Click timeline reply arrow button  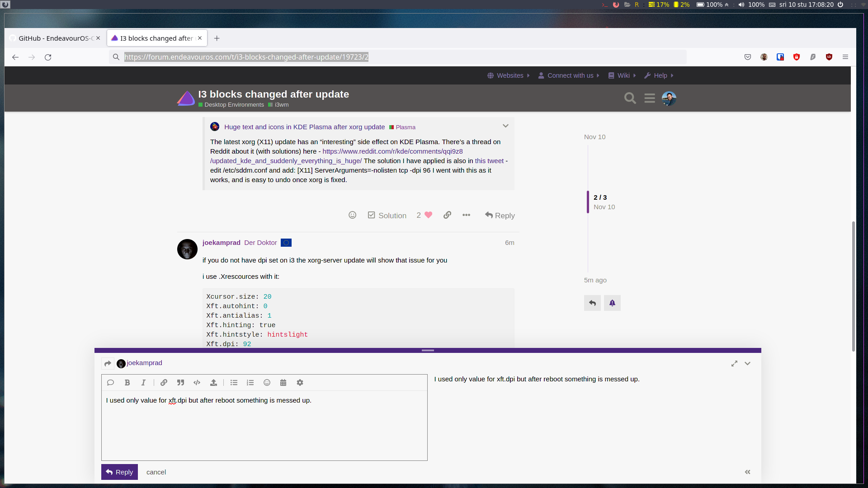point(592,303)
